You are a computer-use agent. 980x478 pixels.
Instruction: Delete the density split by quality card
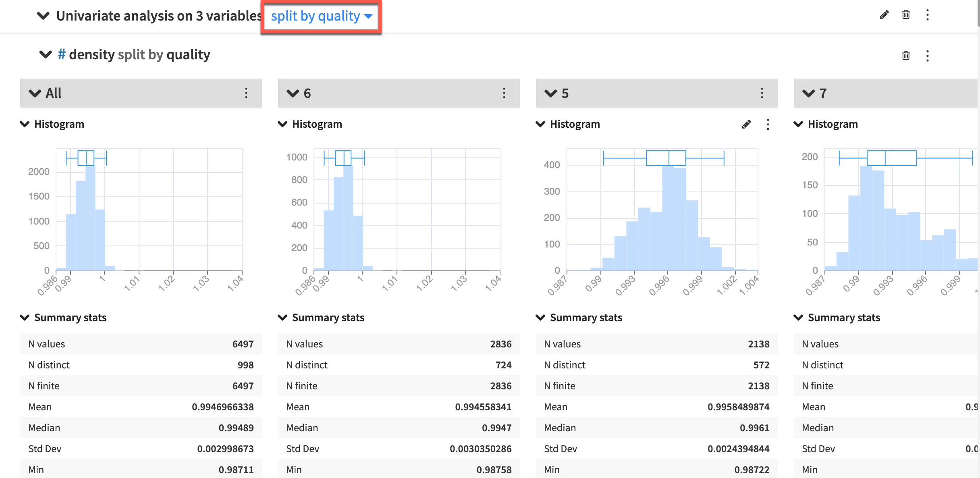tap(905, 56)
